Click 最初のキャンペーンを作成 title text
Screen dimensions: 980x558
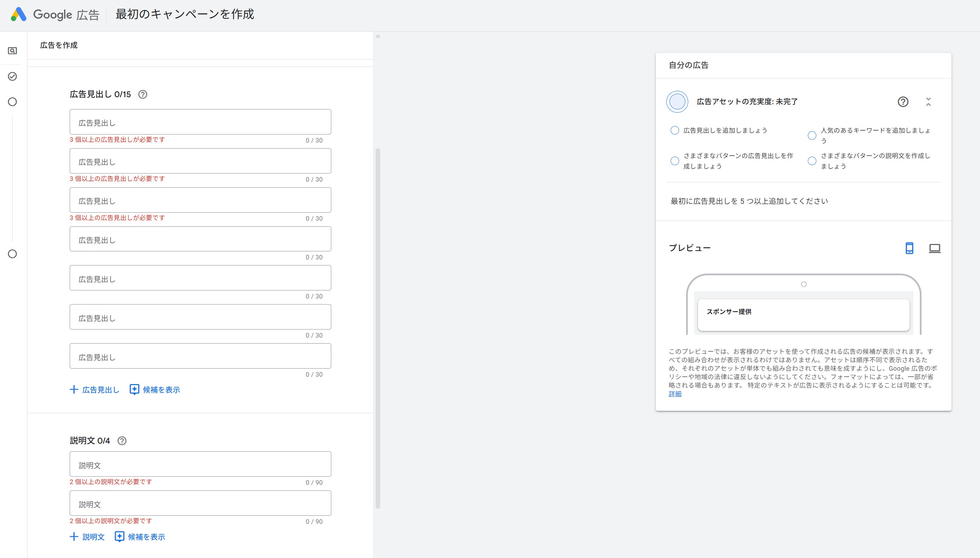point(185,14)
